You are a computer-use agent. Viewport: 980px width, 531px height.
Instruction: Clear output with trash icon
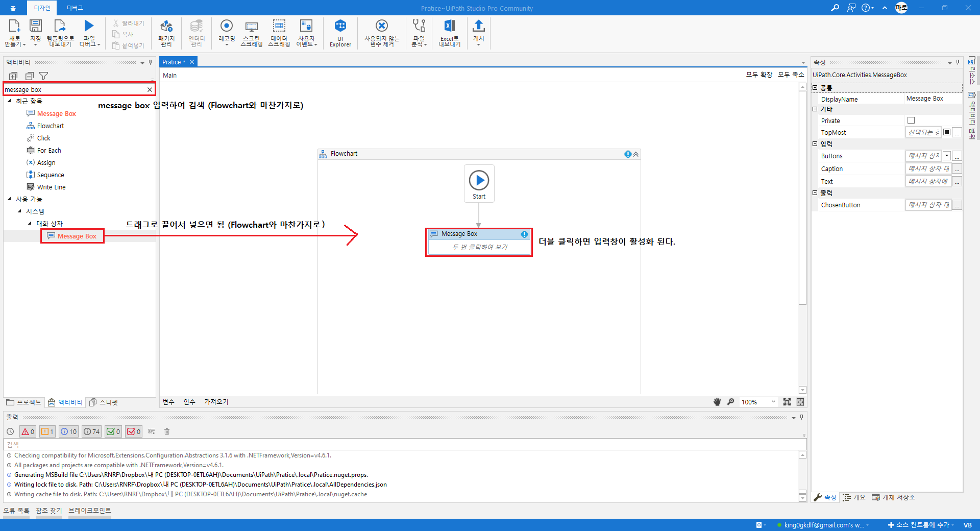[167, 431]
